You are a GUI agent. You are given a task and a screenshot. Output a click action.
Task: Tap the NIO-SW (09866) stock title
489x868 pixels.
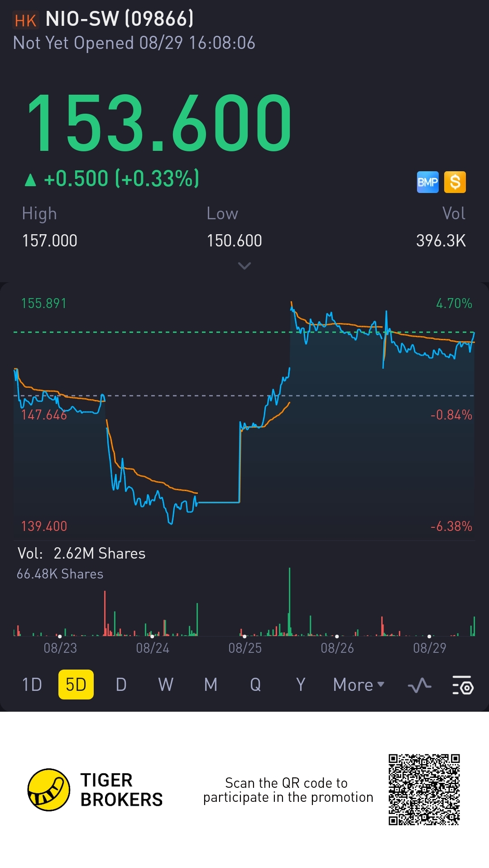pos(119,19)
